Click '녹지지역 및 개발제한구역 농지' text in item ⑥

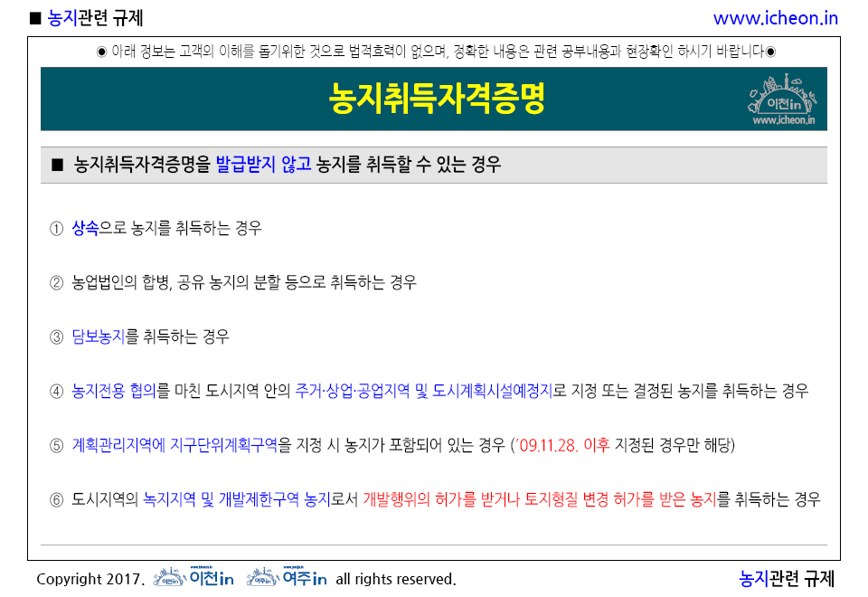tap(236, 499)
